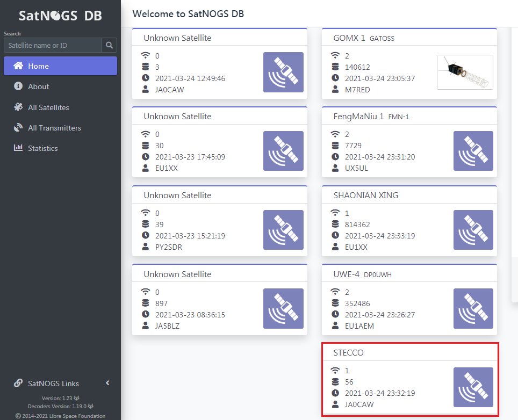Click the DP0UWH alternate name label
Viewport: 518px width, 420px height.
point(377,274)
